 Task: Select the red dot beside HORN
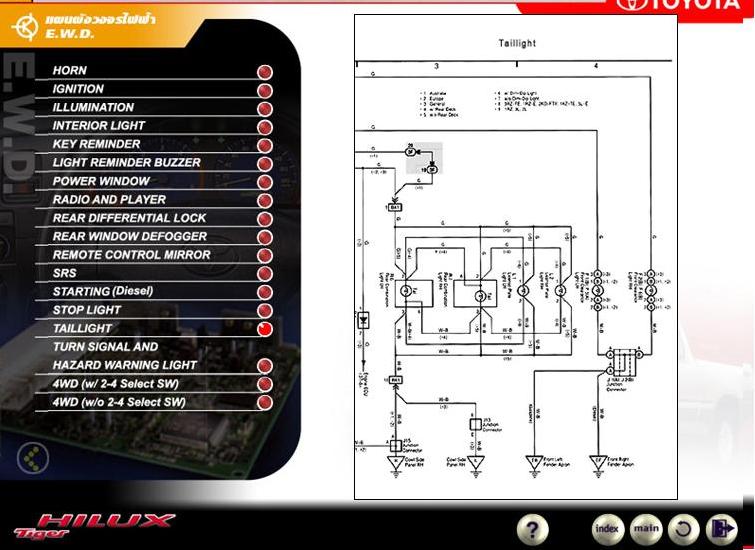pos(265,72)
